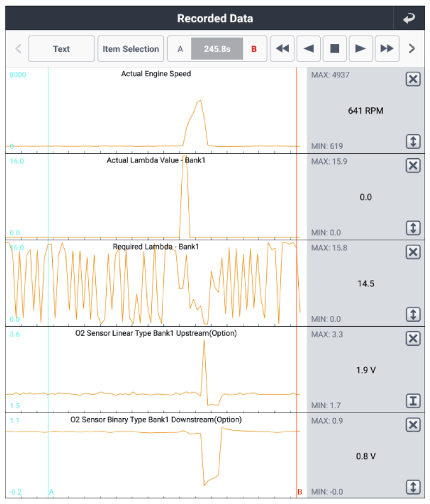The image size is (430, 504).
Task: Expand the Actual Engine Speed graph vertically
Action: [413, 142]
